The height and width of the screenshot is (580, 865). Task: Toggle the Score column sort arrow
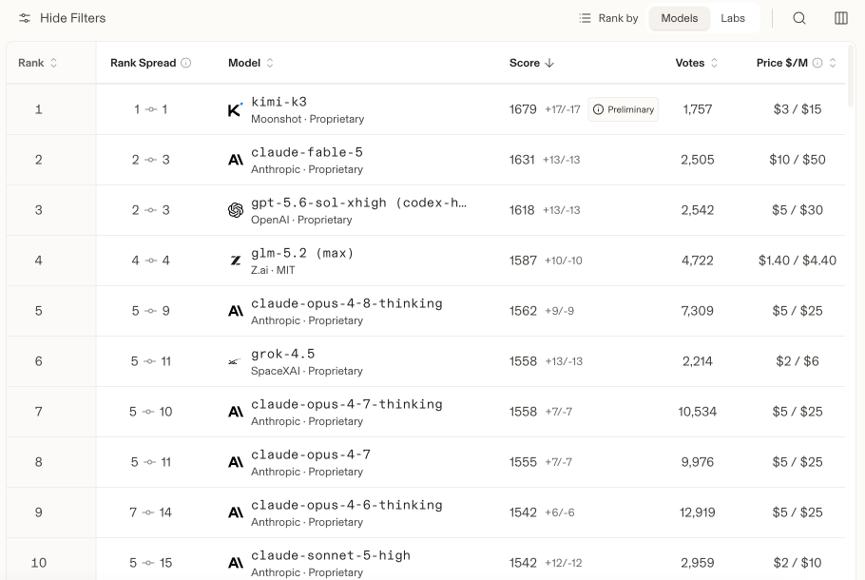click(x=549, y=63)
